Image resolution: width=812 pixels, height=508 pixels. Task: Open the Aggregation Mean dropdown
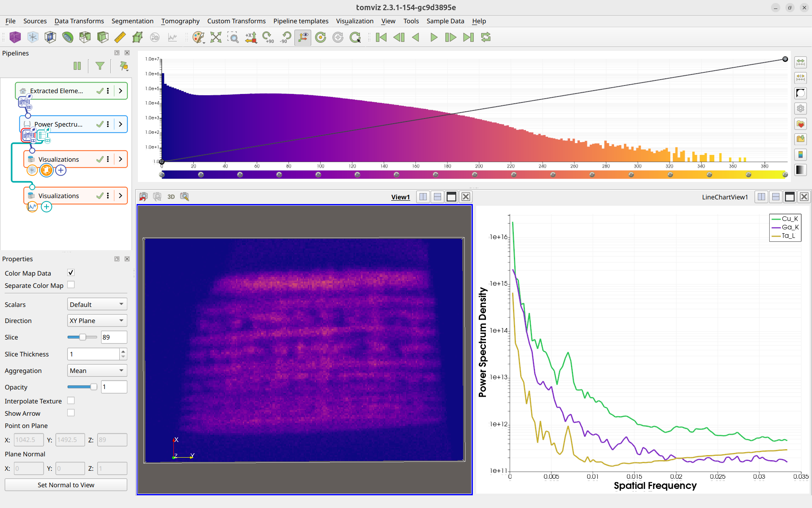click(x=97, y=370)
